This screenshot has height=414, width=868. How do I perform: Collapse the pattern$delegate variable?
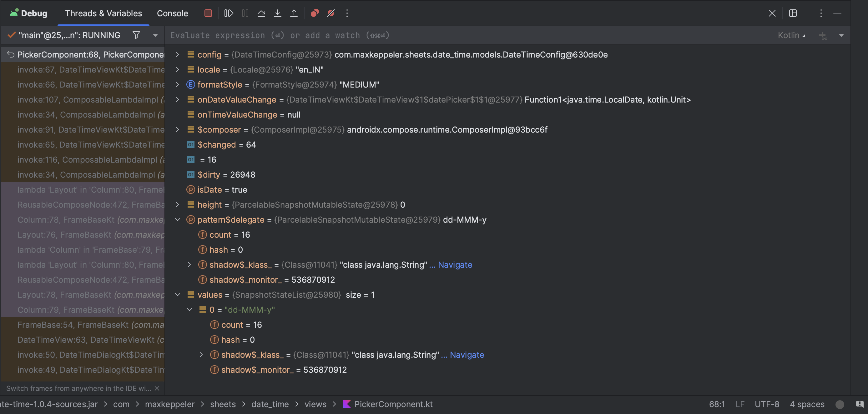coord(178,220)
